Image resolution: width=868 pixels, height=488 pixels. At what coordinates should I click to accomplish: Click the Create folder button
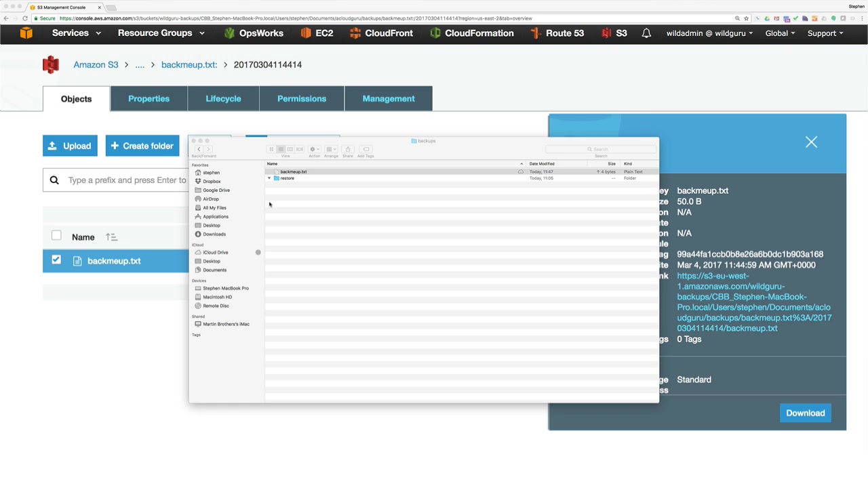[x=142, y=146]
